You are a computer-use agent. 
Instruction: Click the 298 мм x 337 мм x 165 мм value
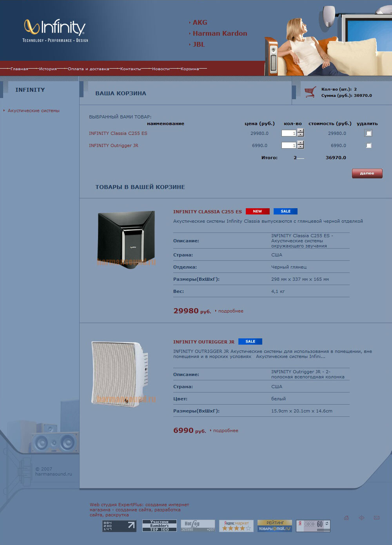pyautogui.click(x=300, y=279)
